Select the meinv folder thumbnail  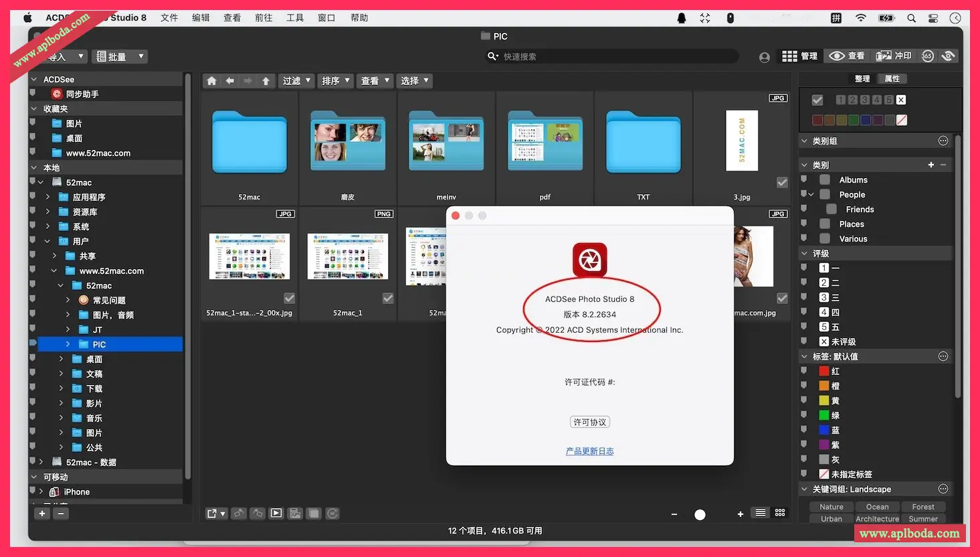click(x=446, y=149)
